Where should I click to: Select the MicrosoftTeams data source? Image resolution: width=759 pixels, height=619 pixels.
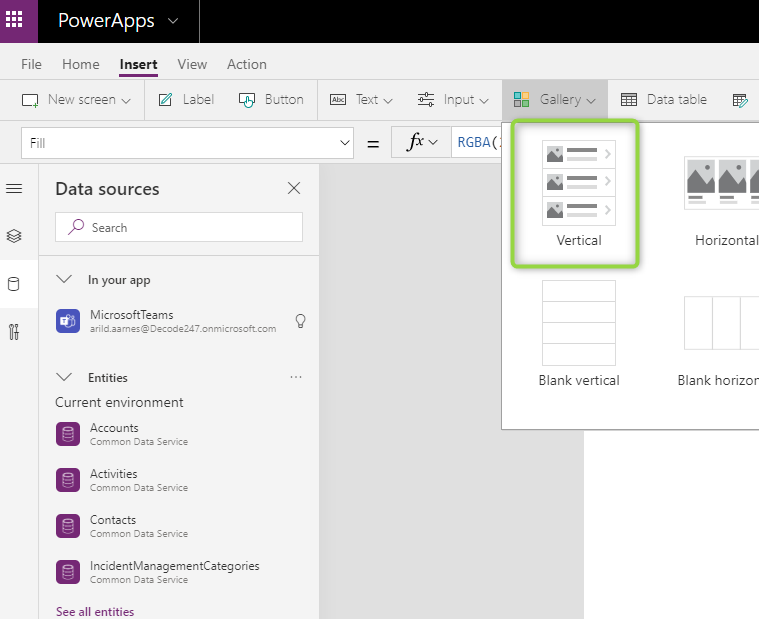pyautogui.click(x=179, y=321)
